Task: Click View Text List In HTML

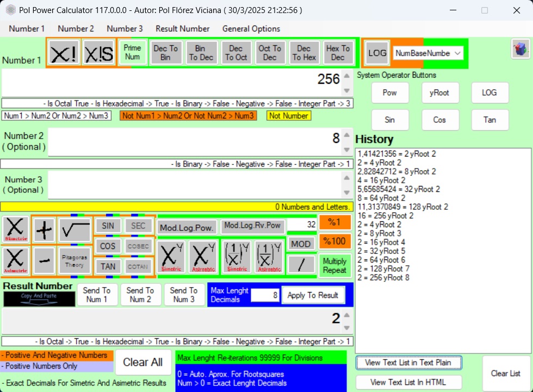Action: pyautogui.click(x=408, y=382)
